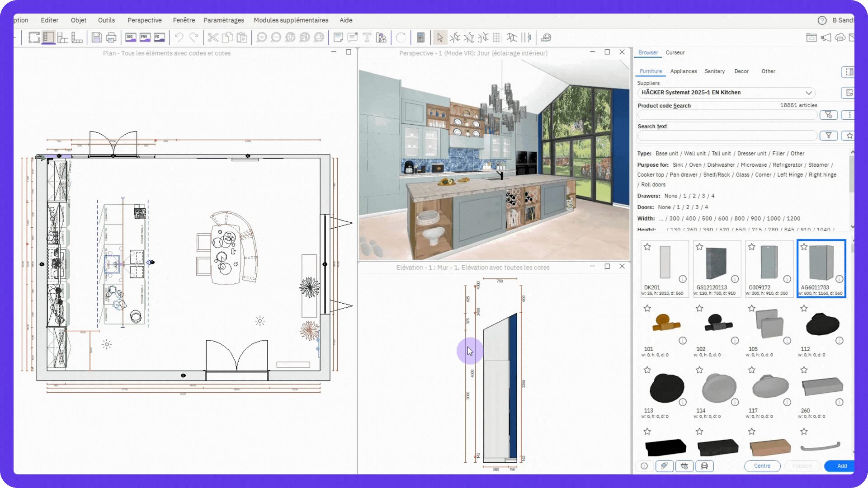Viewport: 868px width, 488px height.
Task: Toggle favorite star on article DK201
Action: [x=647, y=247]
